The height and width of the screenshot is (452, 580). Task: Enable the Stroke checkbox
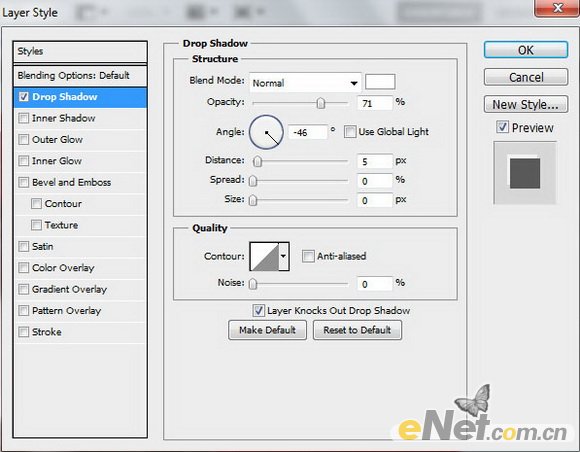click(x=24, y=332)
